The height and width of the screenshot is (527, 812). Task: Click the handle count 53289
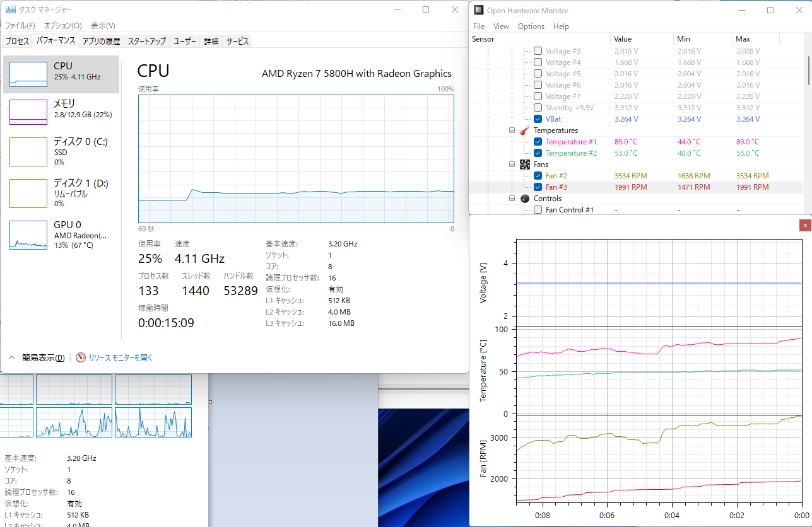tap(240, 291)
